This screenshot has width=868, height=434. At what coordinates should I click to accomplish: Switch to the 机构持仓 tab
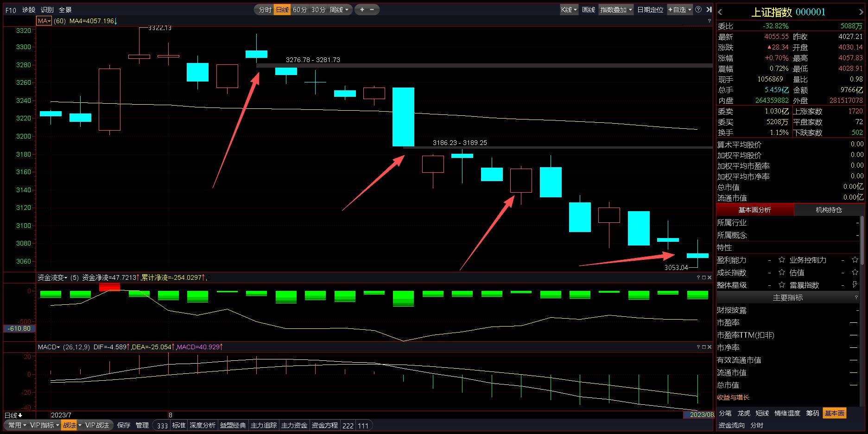pyautogui.click(x=829, y=210)
